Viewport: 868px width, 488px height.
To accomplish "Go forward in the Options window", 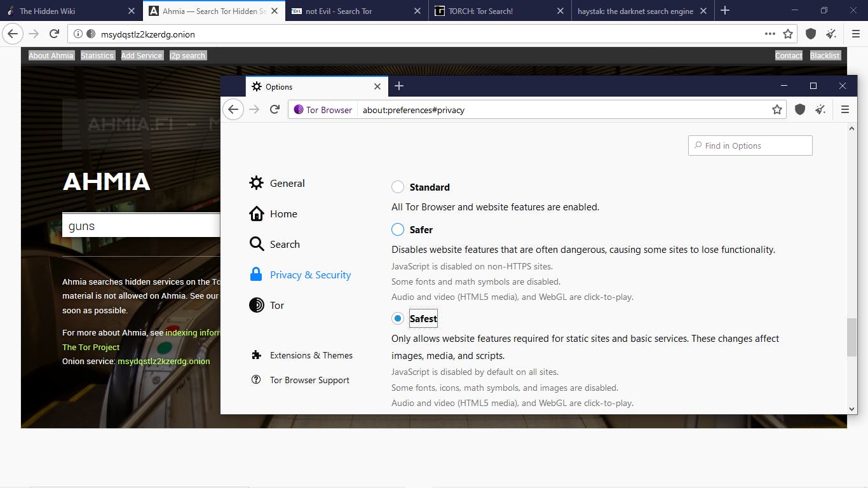I will click(x=254, y=110).
